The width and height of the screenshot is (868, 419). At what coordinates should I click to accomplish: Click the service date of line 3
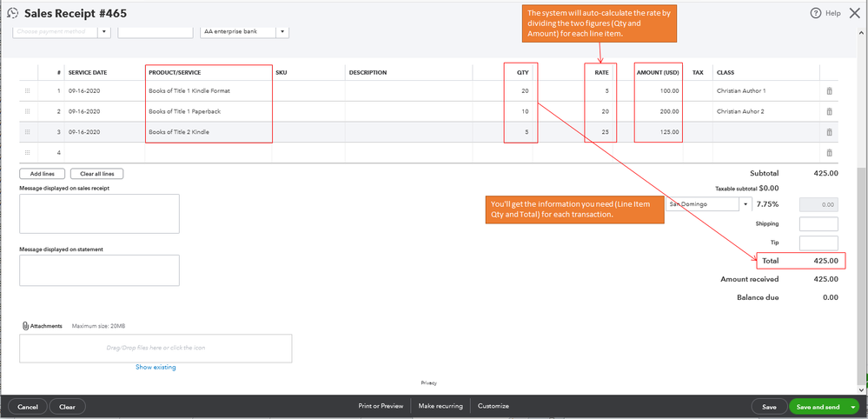[104, 132]
